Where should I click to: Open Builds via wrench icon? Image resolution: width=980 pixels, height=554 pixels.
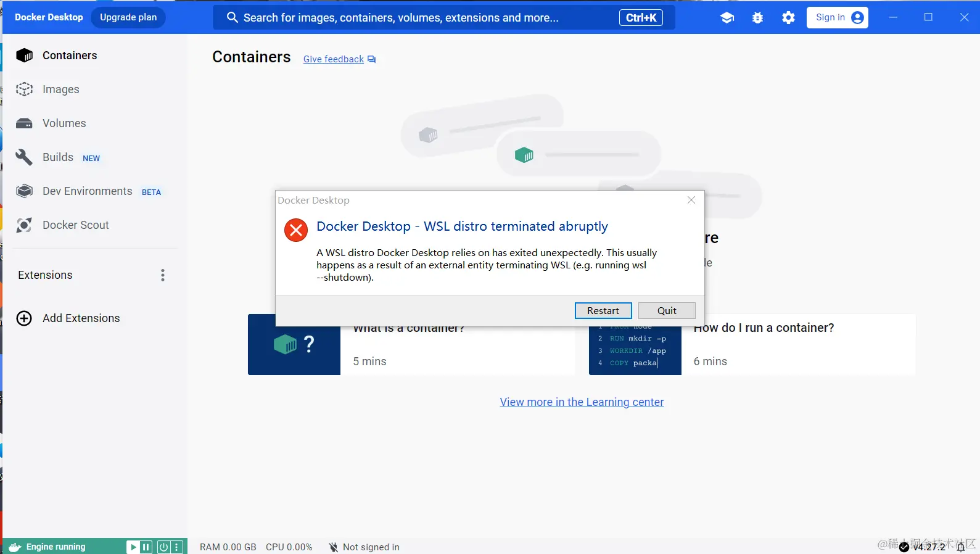[24, 157]
